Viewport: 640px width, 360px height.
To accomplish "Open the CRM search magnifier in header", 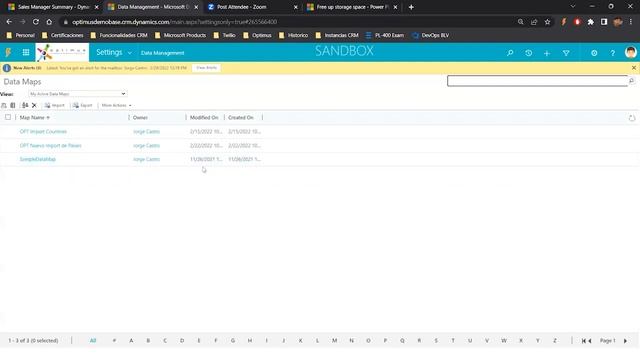I will pos(510,53).
